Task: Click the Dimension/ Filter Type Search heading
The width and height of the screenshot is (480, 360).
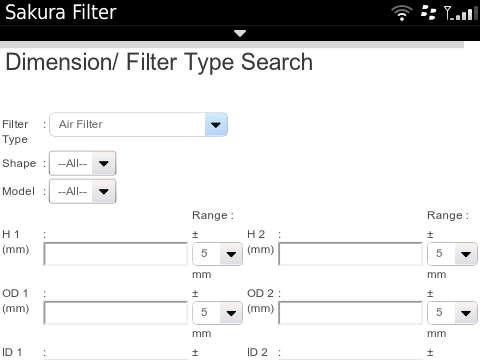Action: pos(159,62)
